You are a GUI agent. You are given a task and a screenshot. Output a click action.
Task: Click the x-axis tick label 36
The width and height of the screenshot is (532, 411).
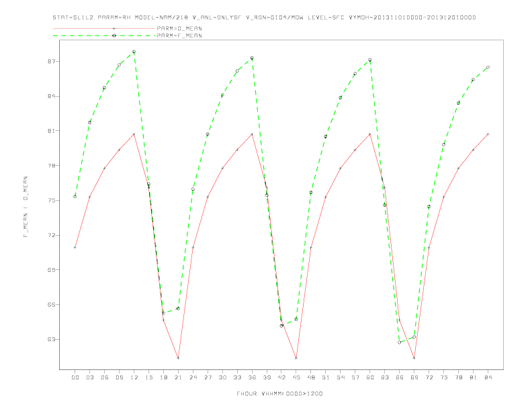[252, 377]
